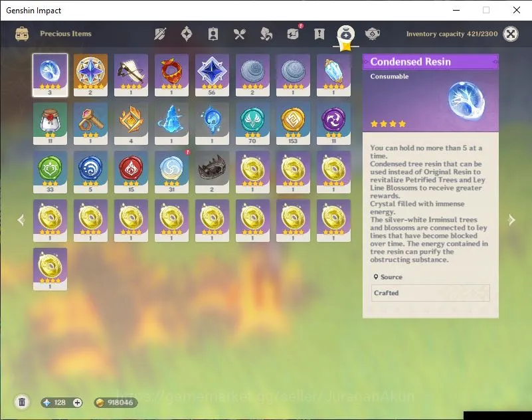Viewport: 532px width, 420px height.
Task: Click the Crafted source entry
Action: 430,292
